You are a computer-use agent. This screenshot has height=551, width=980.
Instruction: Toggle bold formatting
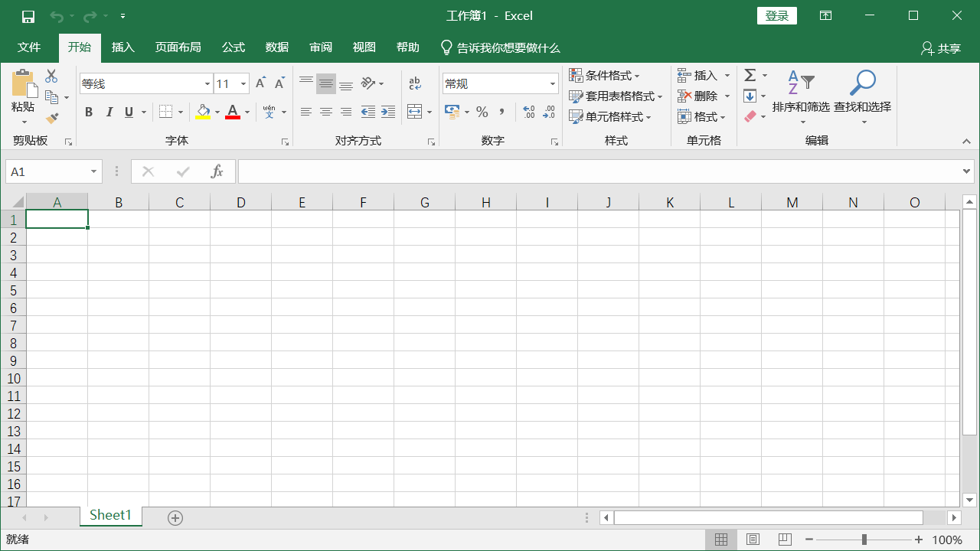(x=89, y=112)
